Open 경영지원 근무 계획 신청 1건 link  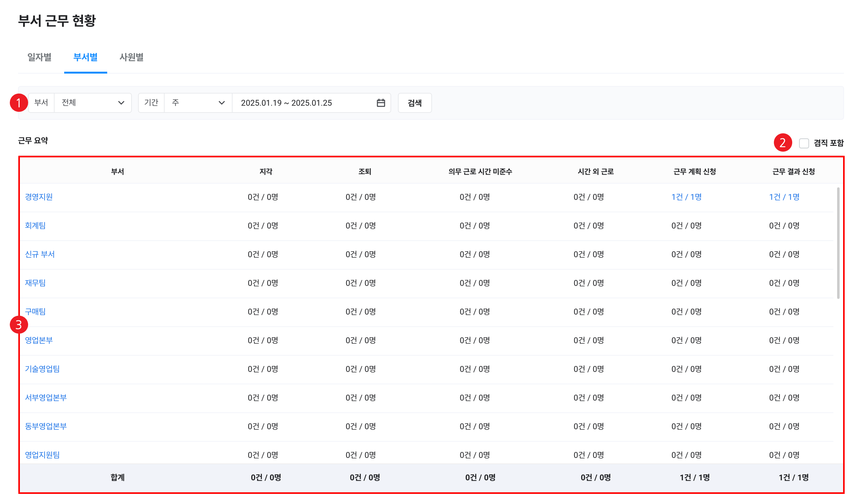point(686,197)
